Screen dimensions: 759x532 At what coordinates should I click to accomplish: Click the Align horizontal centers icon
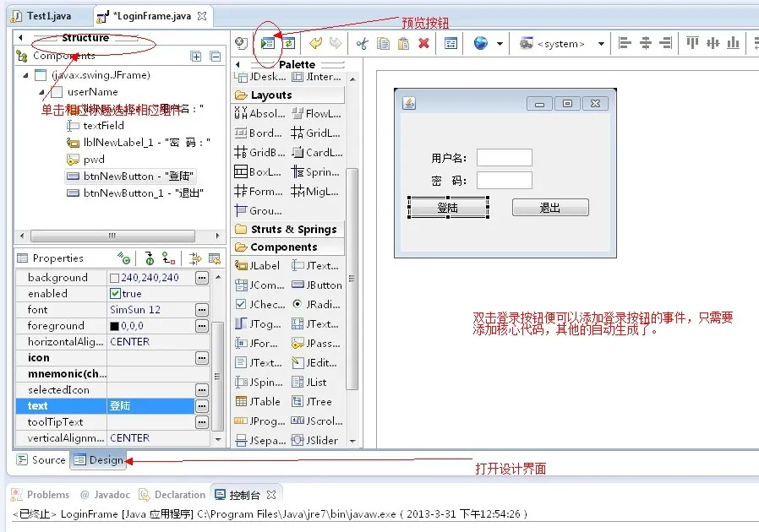pos(646,44)
